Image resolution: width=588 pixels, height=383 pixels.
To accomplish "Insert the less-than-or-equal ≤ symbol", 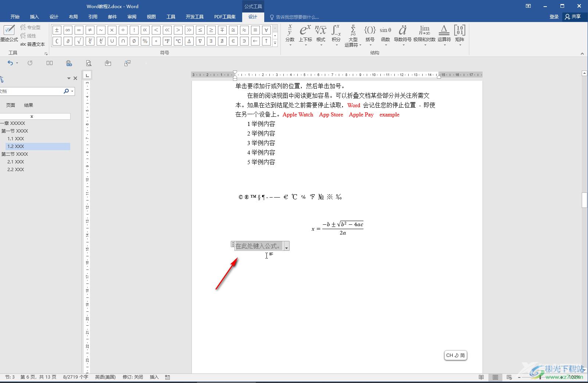I will (200, 30).
